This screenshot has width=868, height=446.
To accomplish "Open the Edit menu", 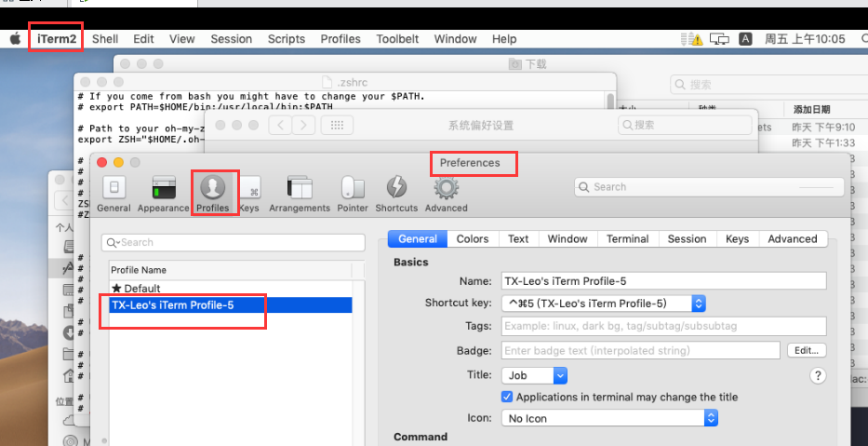I will point(143,39).
